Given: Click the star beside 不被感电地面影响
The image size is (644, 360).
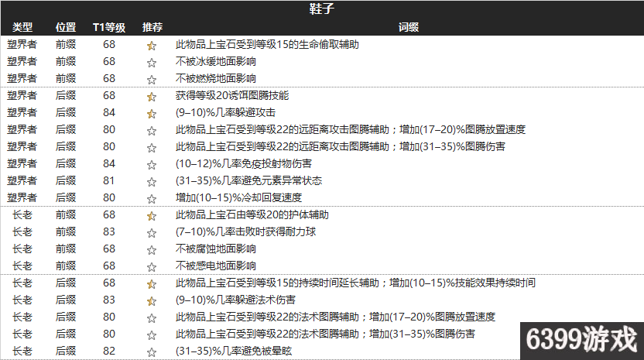Looking at the screenshot, I should 152,267.
